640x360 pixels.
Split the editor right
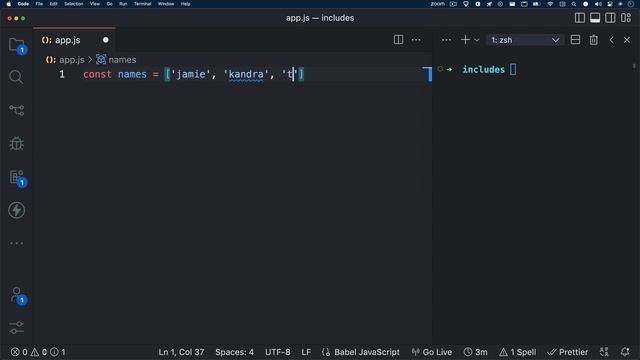coord(398,40)
